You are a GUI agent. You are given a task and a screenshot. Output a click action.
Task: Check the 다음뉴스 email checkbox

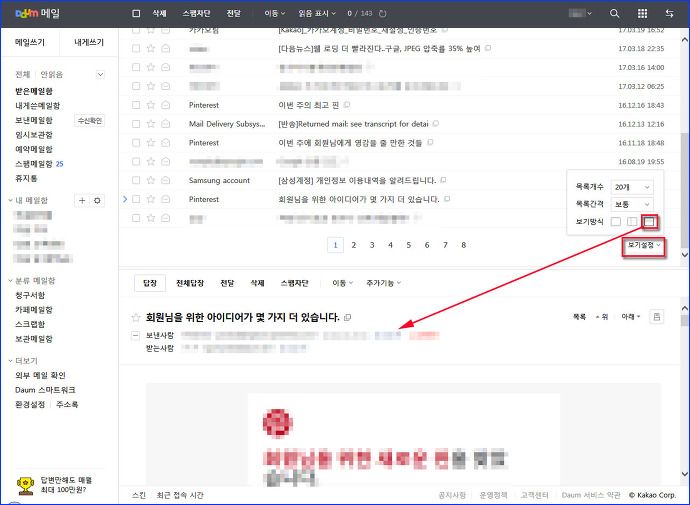click(136, 48)
